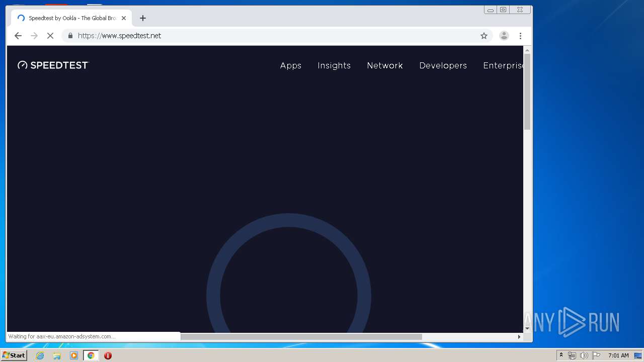This screenshot has height=362, width=644.
Task: Close the Chrome window
Action: tap(520, 10)
